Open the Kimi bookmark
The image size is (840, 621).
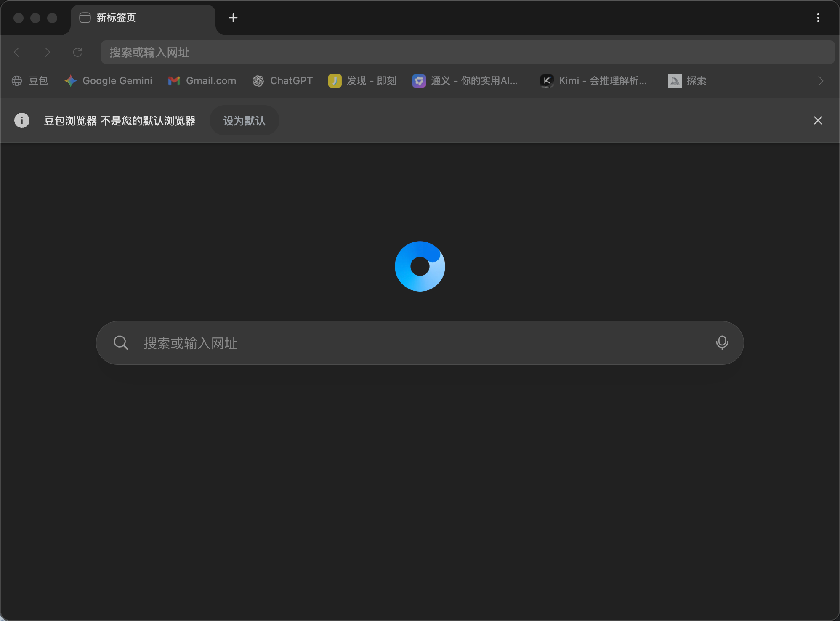[x=594, y=81]
